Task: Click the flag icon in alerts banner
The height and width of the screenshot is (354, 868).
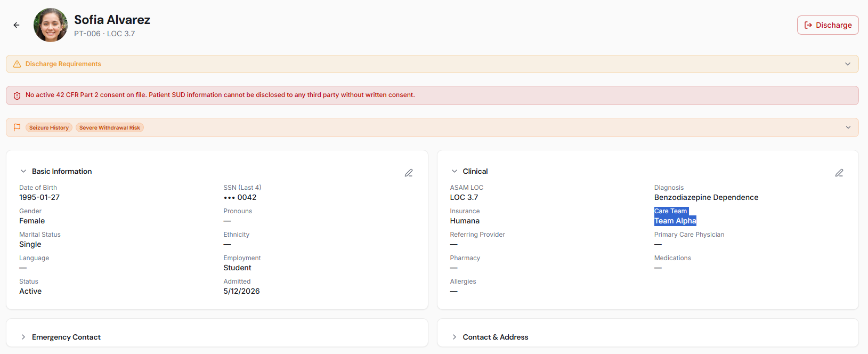Action: tap(17, 127)
